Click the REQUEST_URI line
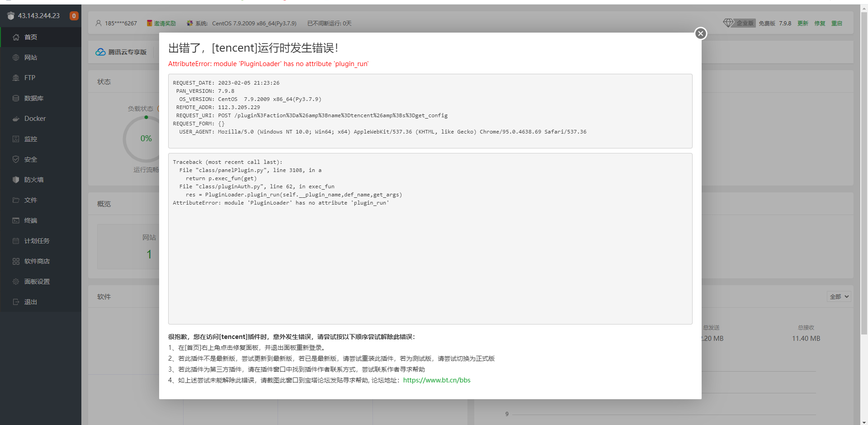Image resolution: width=868 pixels, height=425 pixels. [312, 115]
